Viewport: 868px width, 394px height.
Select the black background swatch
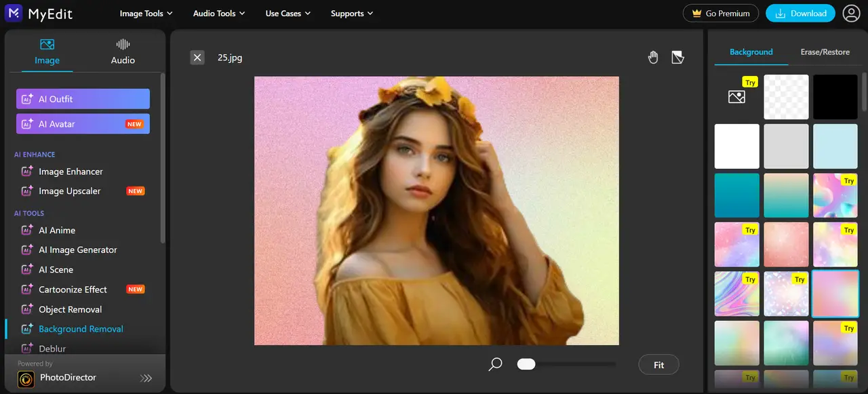[x=835, y=97]
